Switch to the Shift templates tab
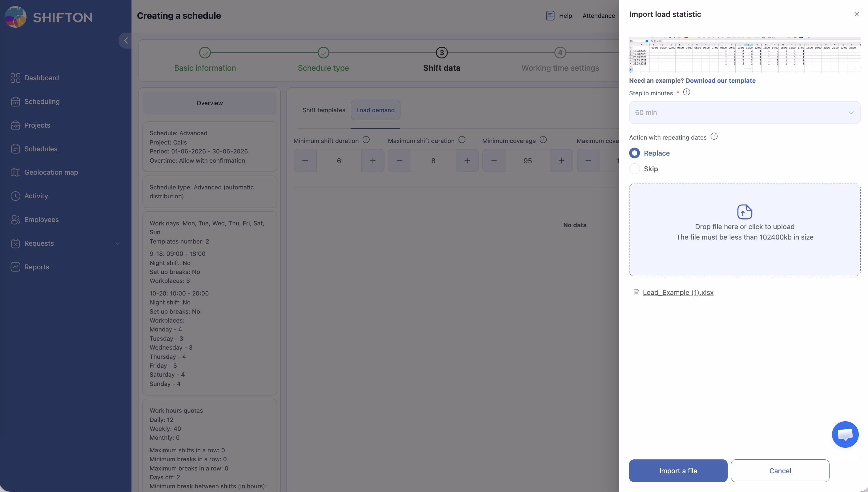 point(323,110)
